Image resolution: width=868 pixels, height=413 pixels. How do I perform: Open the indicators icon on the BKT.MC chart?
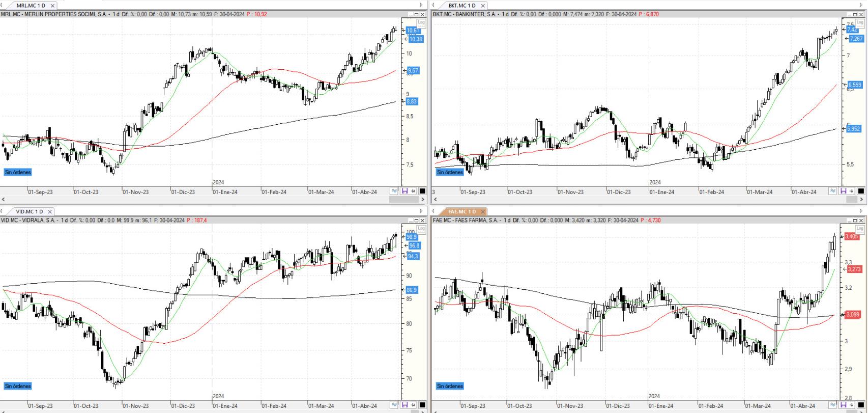(x=833, y=191)
